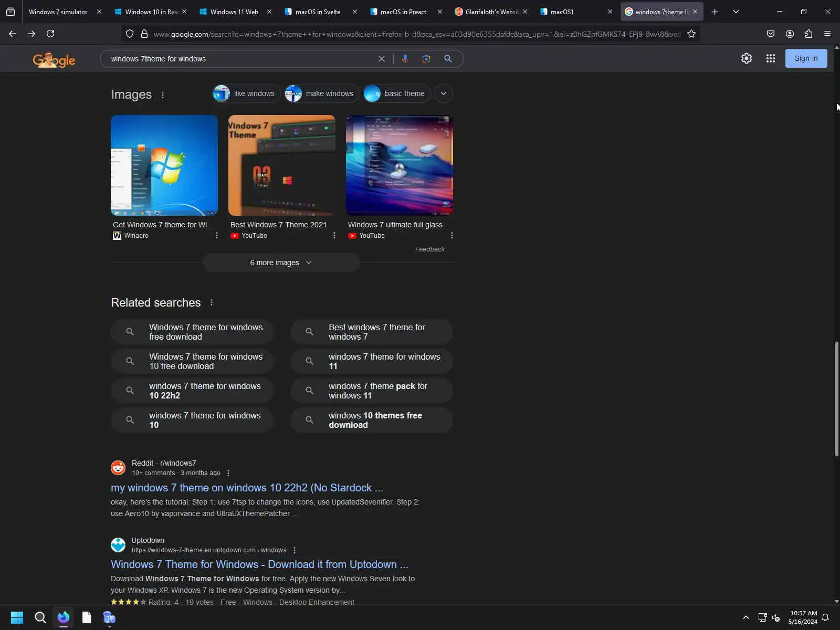
Task: Open the Firefox tracking protection shield
Action: pos(130,34)
